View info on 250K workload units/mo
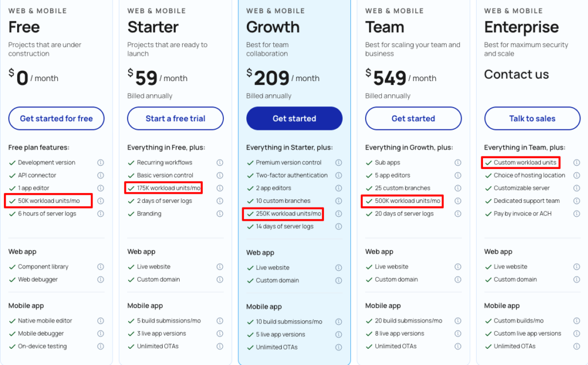The image size is (588, 365). [x=339, y=214]
